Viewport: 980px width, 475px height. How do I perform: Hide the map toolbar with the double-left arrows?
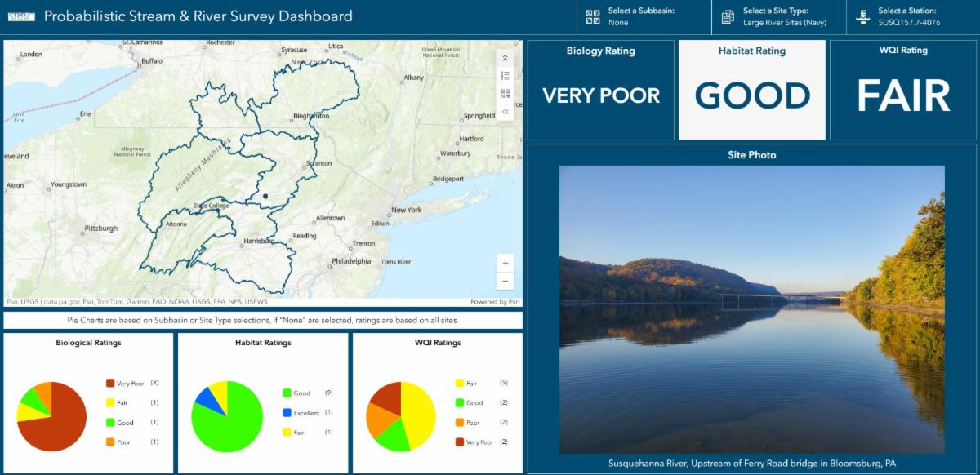pos(505,112)
